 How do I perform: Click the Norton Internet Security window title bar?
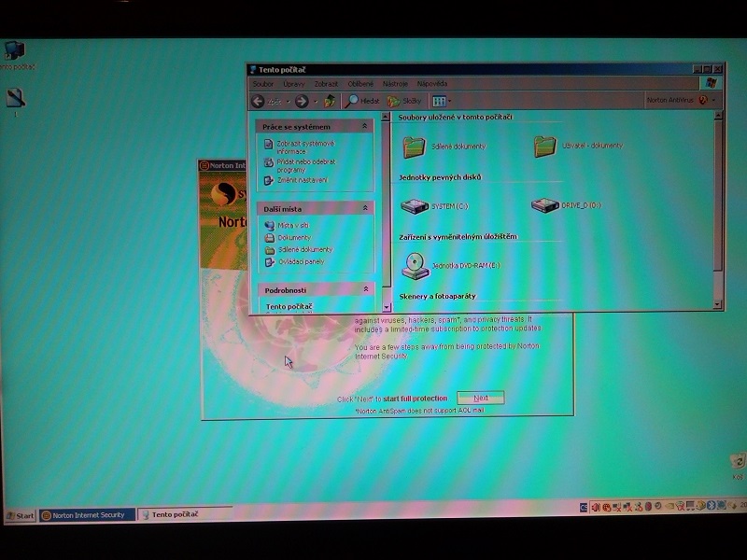(223, 166)
